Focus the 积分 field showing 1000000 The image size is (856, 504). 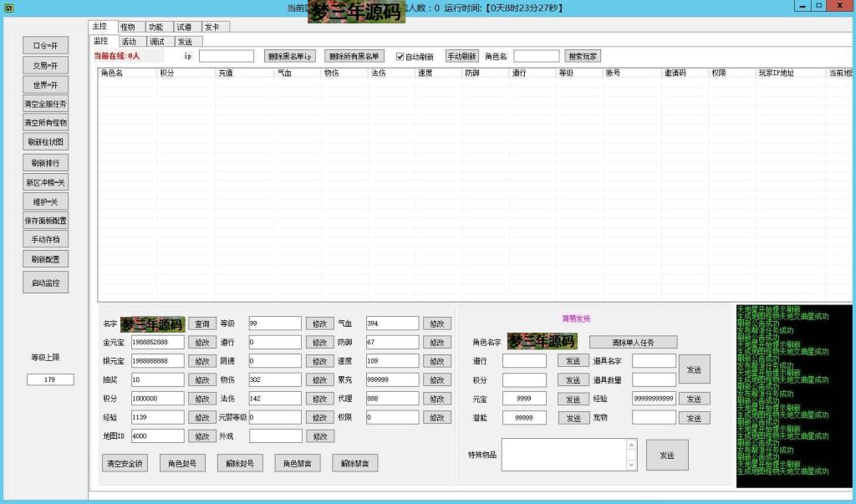(x=158, y=399)
